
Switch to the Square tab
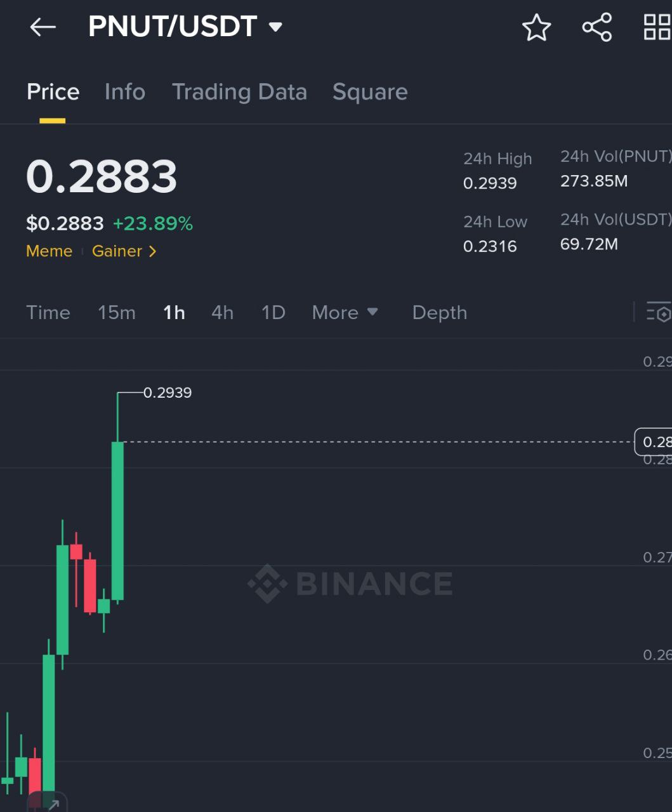370,92
